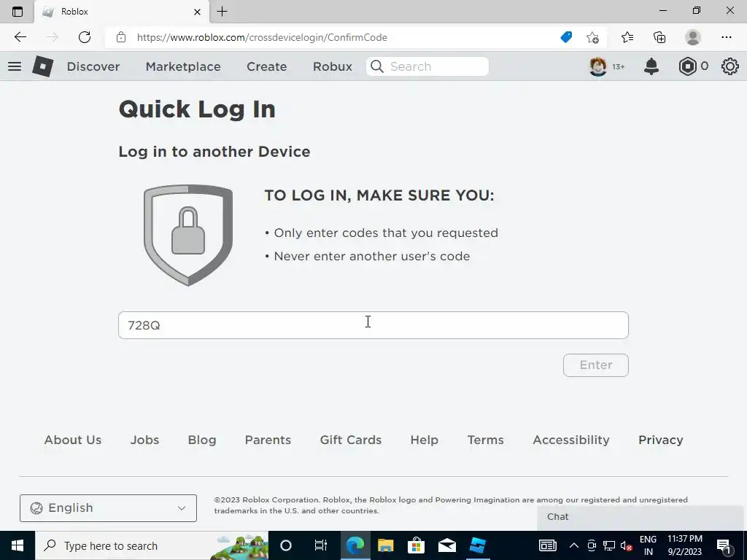
Task: Open browser Collections
Action: [659, 37]
